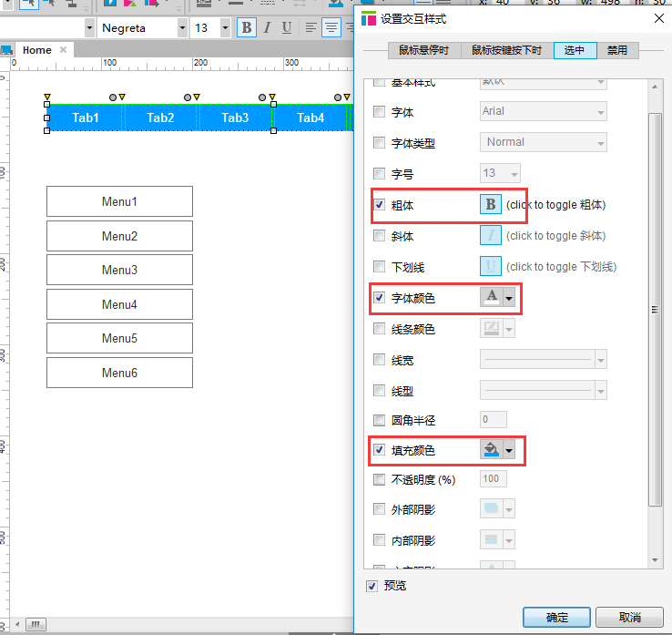Enable the 外部阴影 checkbox
672x635 pixels.
(380, 509)
